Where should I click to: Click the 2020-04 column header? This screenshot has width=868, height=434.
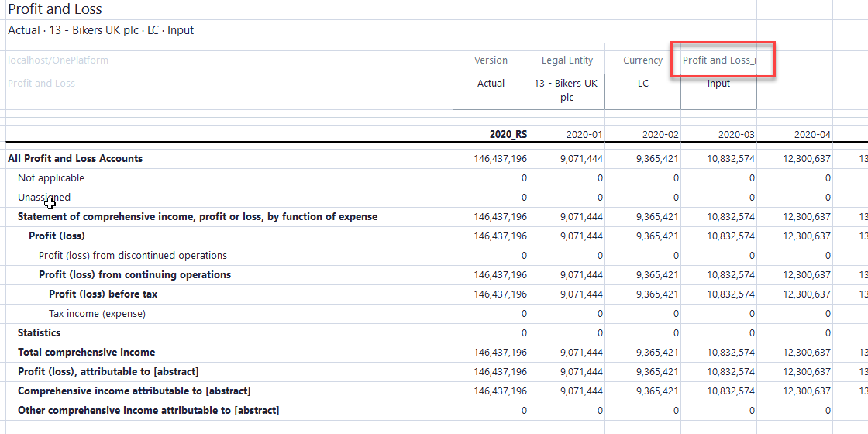tap(811, 134)
